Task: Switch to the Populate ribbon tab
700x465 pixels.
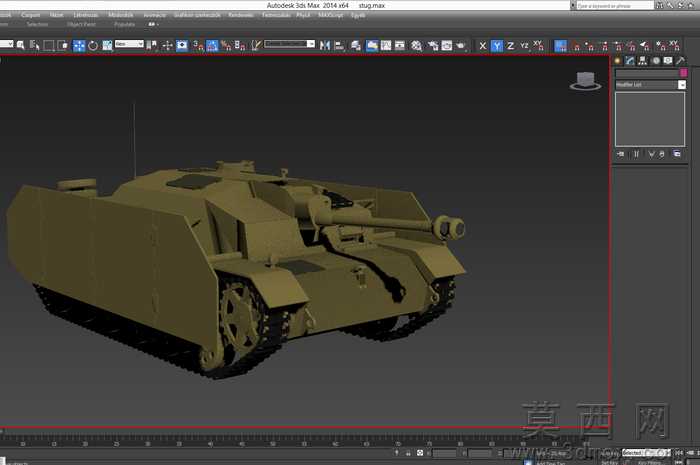Action: pos(125,24)
